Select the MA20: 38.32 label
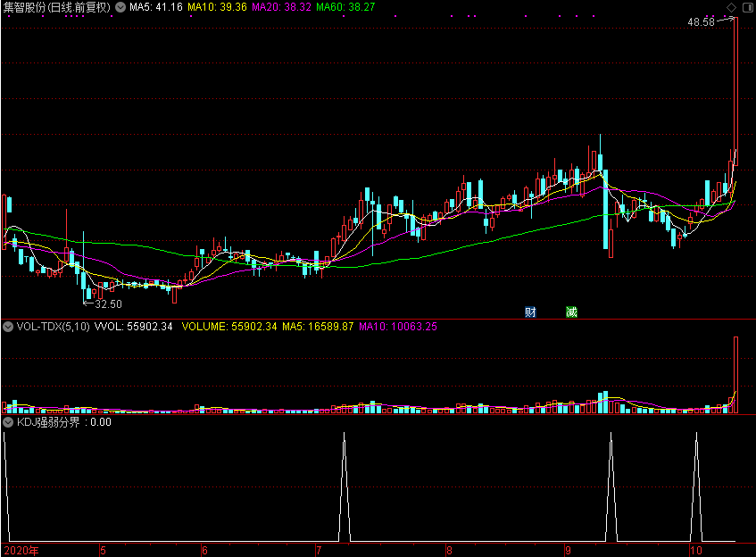This screenshot has height=557, width=756. tap(281, 7)
